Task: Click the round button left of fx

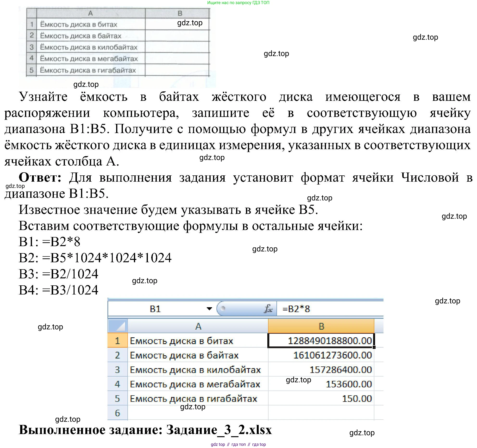Action: tap(223, 308)
